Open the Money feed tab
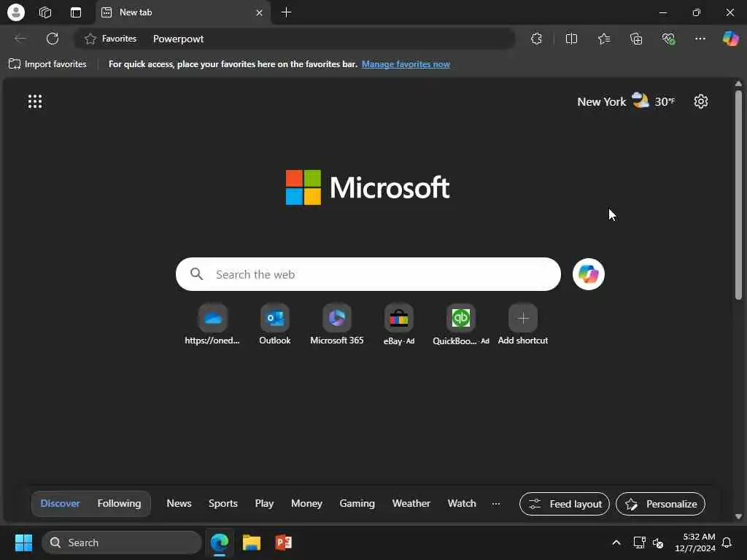747x560 pixels. pos(306,503)
